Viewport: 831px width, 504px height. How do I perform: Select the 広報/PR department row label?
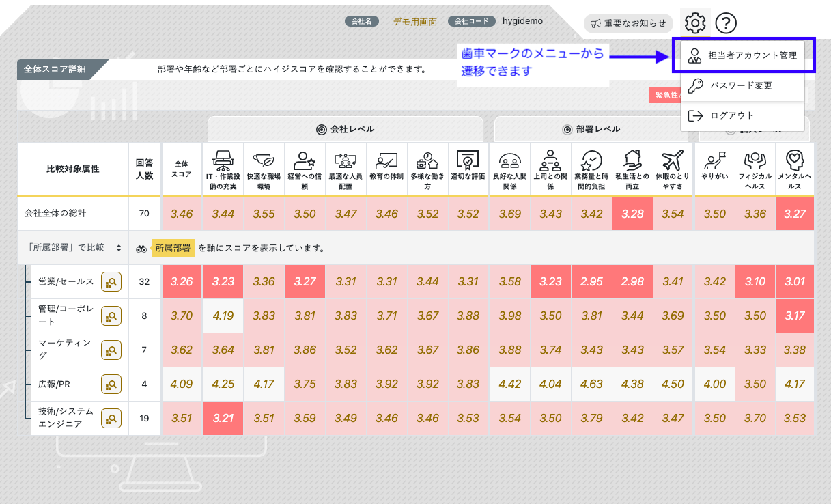coord(55,384)
